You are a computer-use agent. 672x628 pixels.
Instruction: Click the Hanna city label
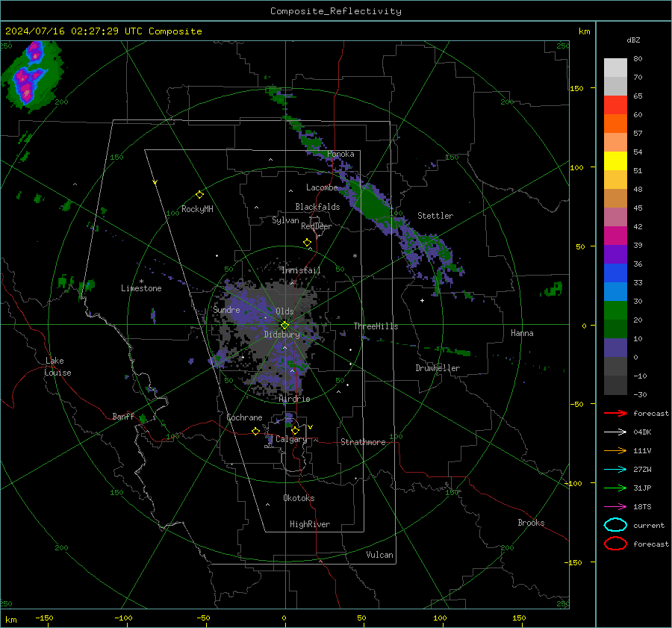pyautogui.click(x=522, y=333)
